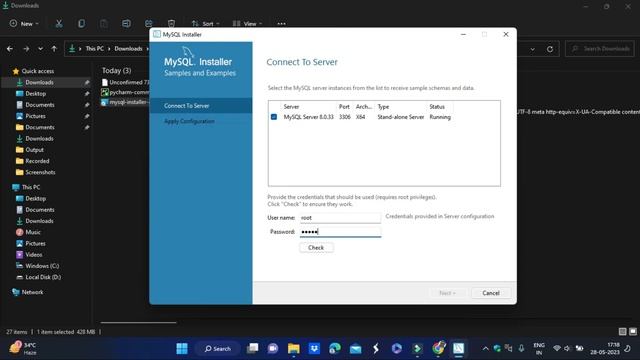Viewport: 640px width, 360px height.
Task: Switch to details view icon in status bar
Action: (622, 331)
